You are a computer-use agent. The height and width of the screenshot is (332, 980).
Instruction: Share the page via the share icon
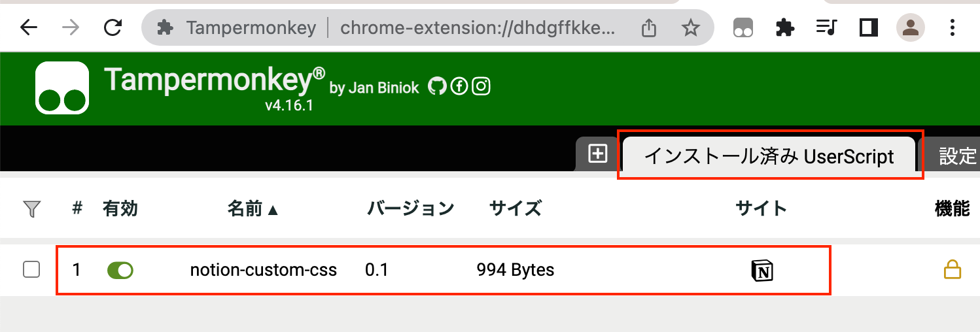(648, 27)
